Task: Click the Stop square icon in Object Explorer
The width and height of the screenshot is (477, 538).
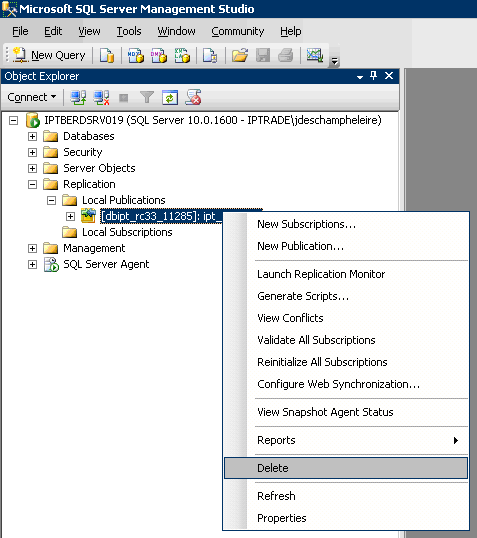Action: pyautogui.click(x=124, y=98)
